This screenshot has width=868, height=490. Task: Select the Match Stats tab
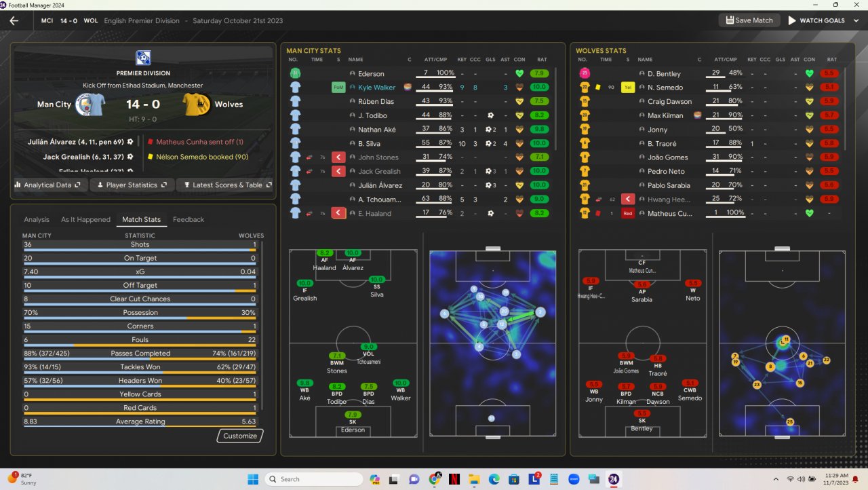pyautogui.click(x=141, y=220)
